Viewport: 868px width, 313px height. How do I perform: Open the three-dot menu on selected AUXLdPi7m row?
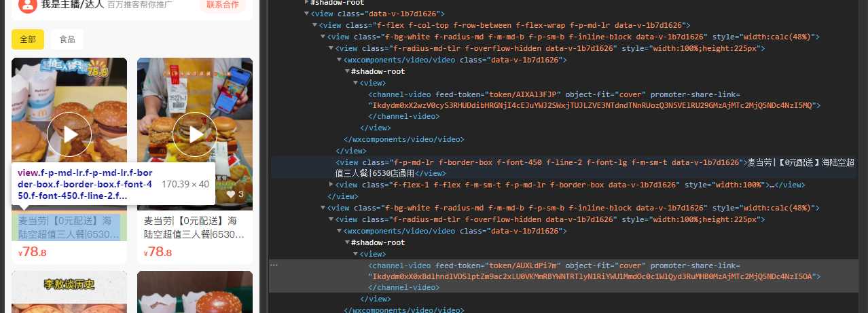tap(274, 265)
